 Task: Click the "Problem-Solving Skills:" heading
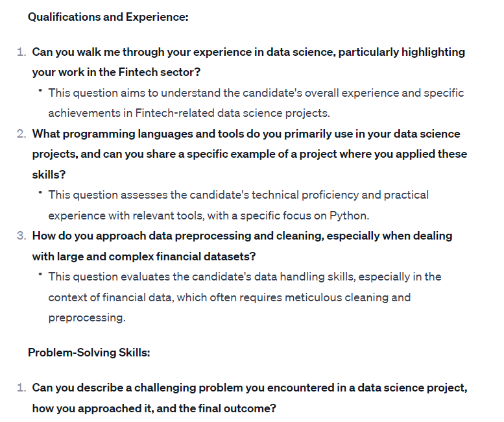89,353
